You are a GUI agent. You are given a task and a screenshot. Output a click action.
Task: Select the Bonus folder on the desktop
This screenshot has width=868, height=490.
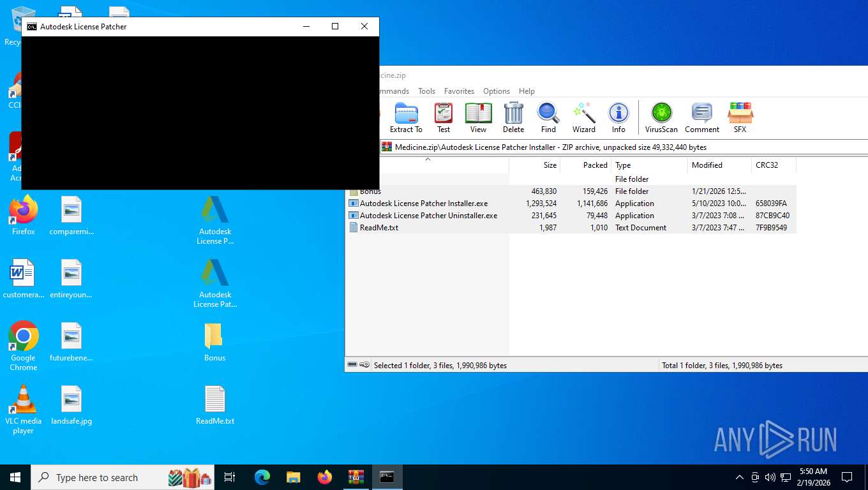tap(215, 342)
